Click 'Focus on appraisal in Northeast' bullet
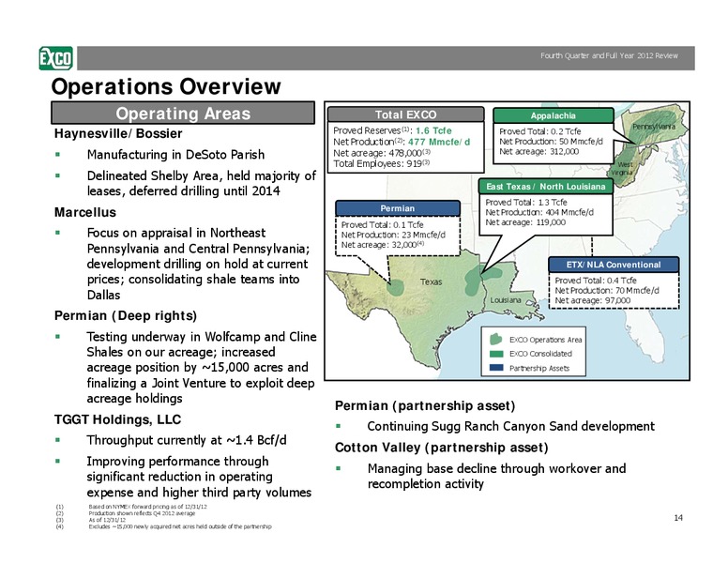Screen dimensions: 728x563 point(198,264)
